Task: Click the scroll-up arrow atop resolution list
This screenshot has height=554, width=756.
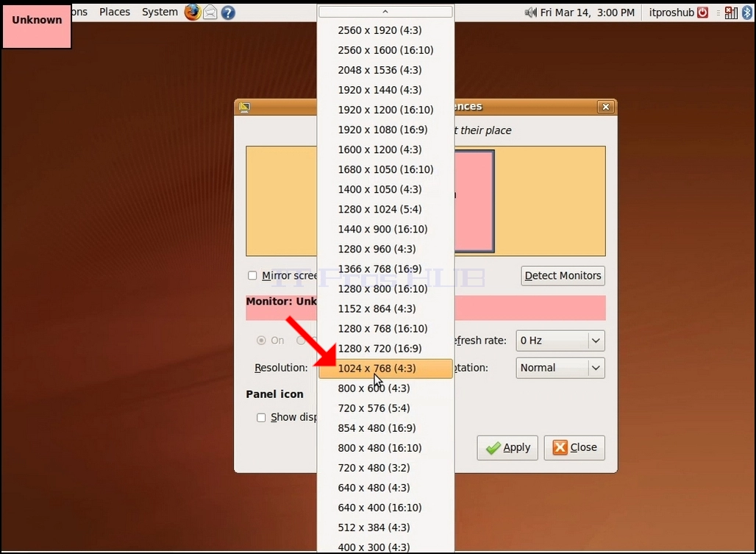Action: (385, 11)
